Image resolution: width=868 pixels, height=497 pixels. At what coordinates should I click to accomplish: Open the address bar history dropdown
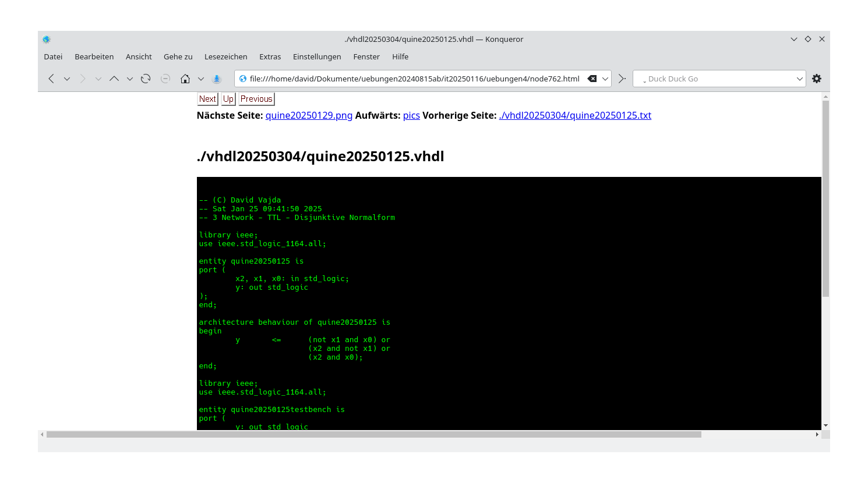tap(606, 78)
